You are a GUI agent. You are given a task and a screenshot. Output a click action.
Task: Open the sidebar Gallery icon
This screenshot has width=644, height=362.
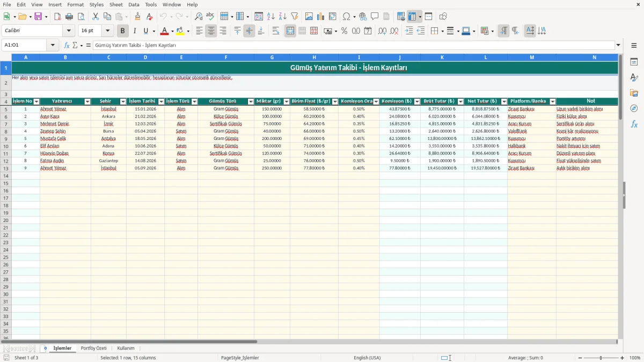634,93
